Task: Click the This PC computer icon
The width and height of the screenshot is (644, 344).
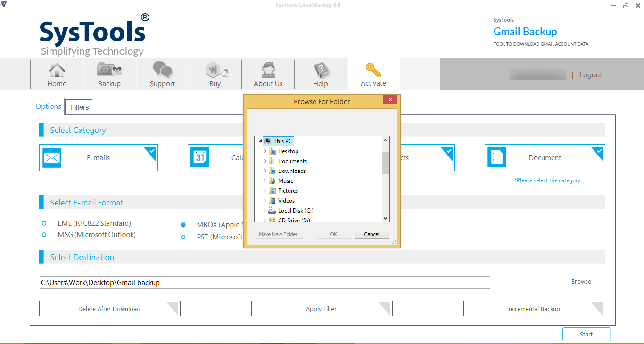Action: pos(267,141)
